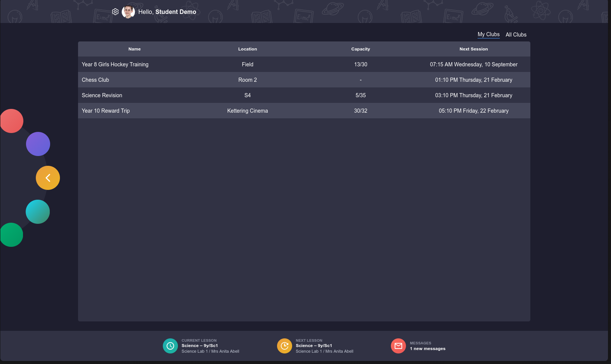Select the green circle menu button
611x364 pixels.
point(11,235)
